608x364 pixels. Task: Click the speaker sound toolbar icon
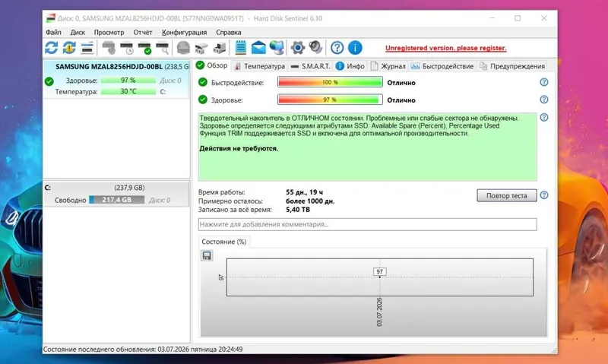[315, 48]
